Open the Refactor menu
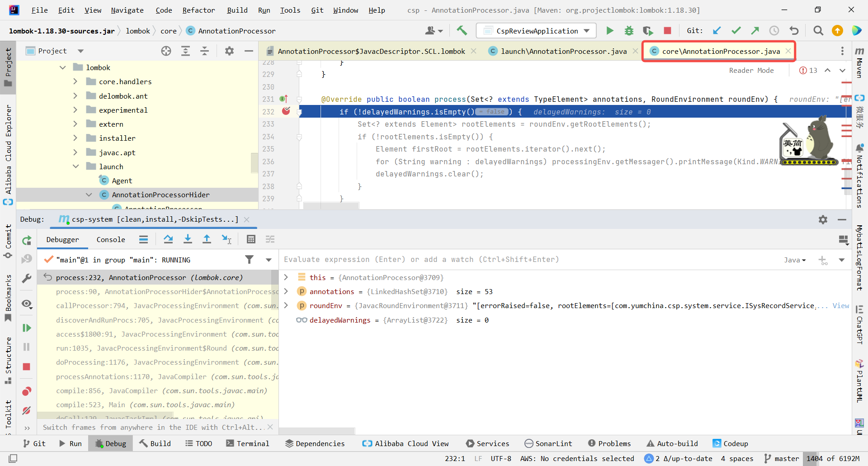 click(x=198, y=10)
